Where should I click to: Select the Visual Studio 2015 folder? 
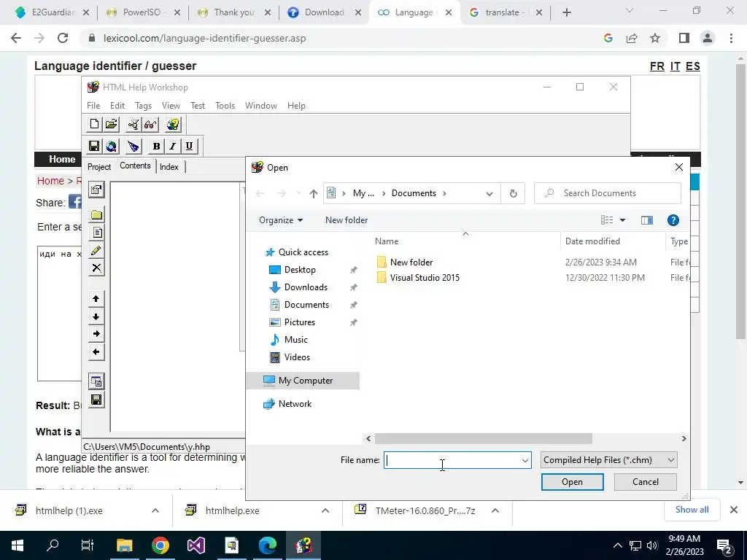coord(425,278)
